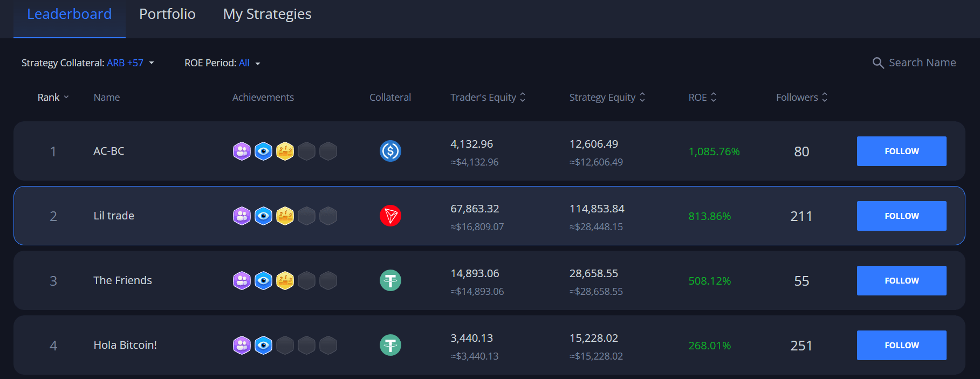Follow the Hola Bitcoin! strategy
Viewport: 980px width, 379px height.
click(x=901, y=345)
